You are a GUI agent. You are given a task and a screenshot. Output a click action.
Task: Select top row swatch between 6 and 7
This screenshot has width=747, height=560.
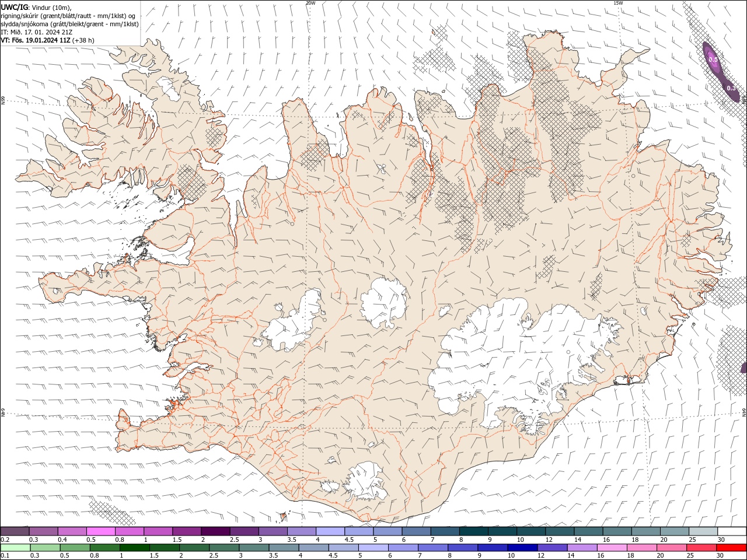[x=417, y=531]
